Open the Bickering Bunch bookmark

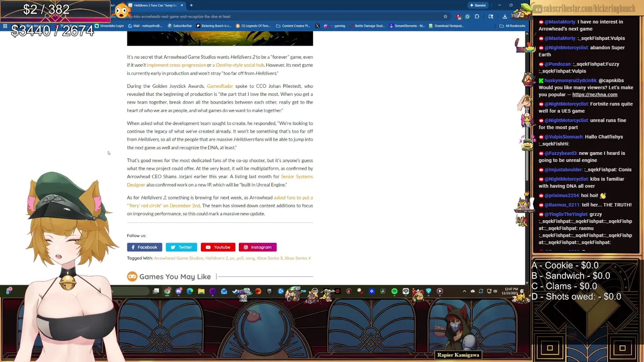214,26
